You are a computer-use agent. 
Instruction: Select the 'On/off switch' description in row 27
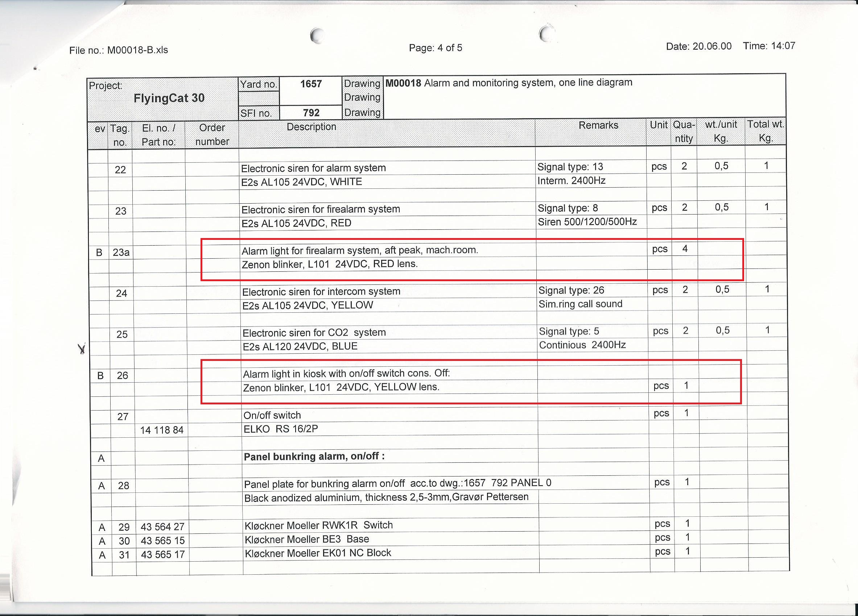(272, 415)
